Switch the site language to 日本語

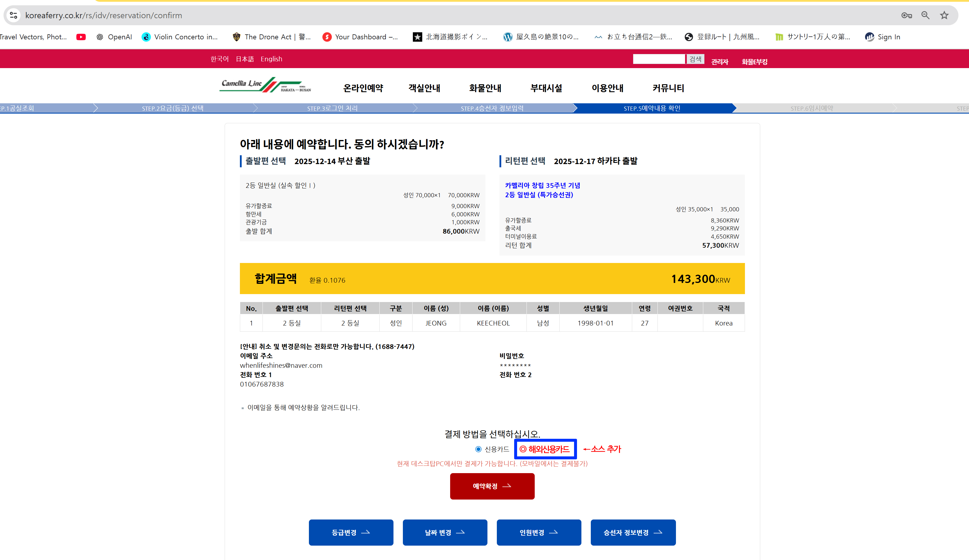[245, 59]
